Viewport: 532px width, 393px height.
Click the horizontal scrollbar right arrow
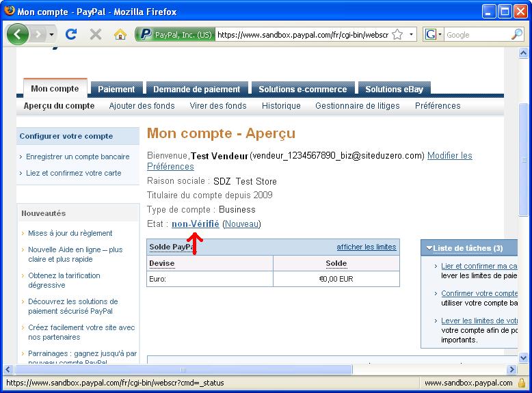click(511, 370)
